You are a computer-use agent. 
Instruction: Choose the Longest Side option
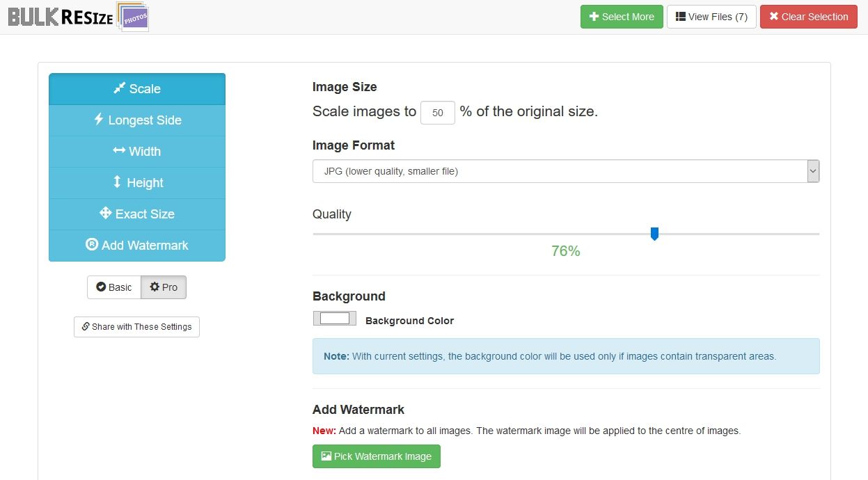pos(137,120)
